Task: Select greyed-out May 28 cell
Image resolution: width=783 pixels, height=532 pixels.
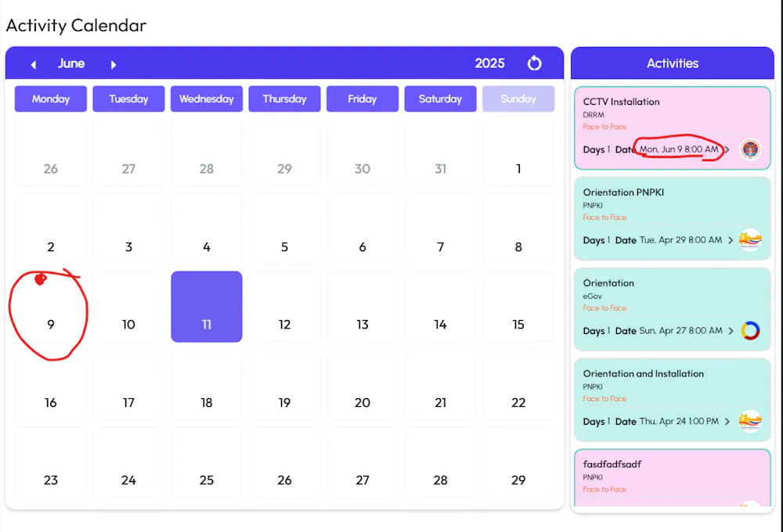Action: tap(206, 151)
